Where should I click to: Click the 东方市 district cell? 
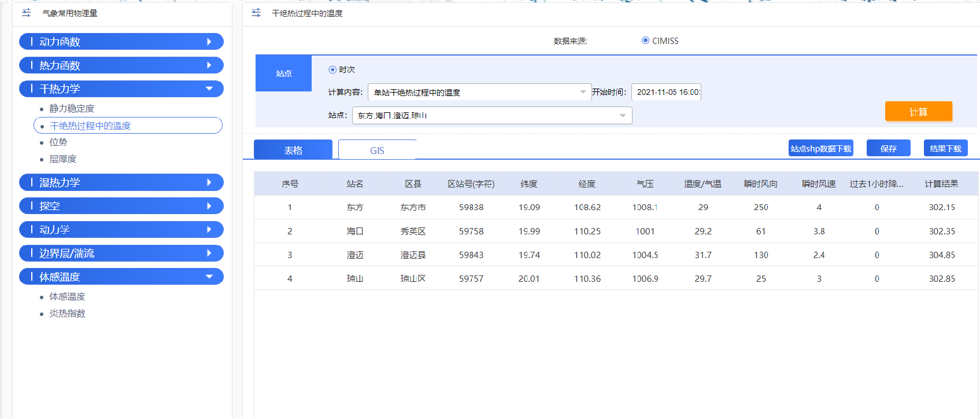click(x=413, y=207)
